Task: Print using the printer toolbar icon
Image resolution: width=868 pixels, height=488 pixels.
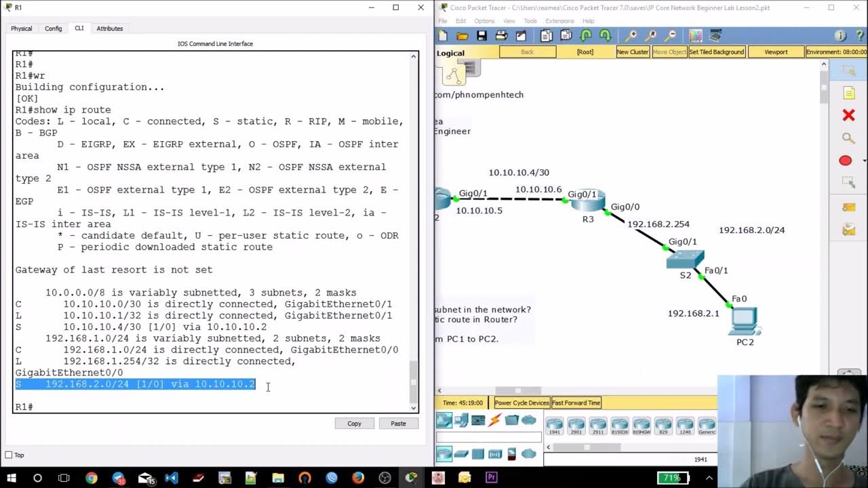Action: [501, 35]
